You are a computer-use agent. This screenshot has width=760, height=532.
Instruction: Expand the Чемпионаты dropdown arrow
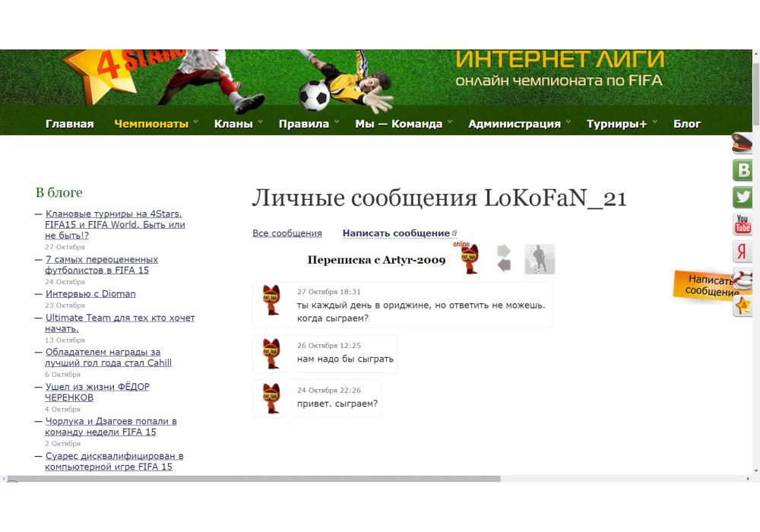[196, 122]
